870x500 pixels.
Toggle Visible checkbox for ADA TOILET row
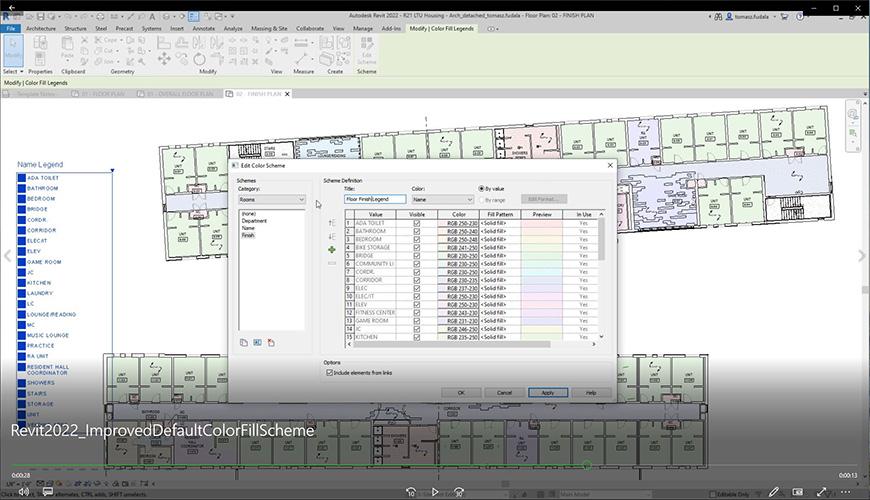[x=417, y=223]
